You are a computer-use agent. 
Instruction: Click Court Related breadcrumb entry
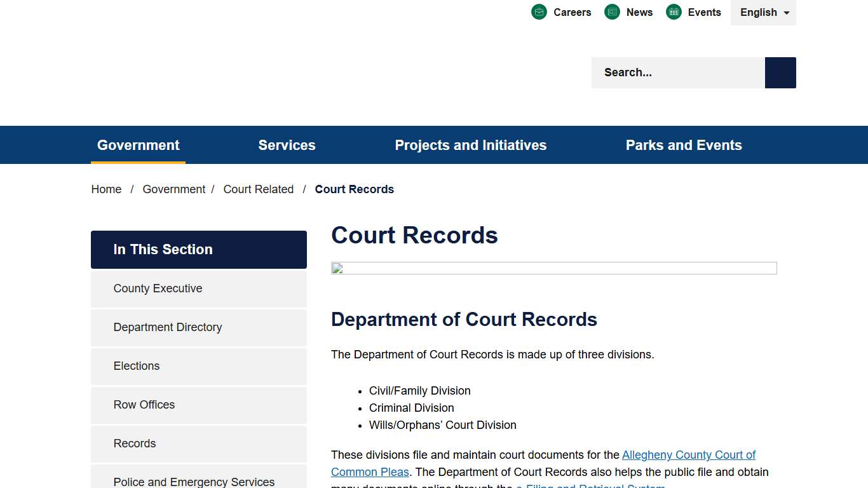coord(259,189)
